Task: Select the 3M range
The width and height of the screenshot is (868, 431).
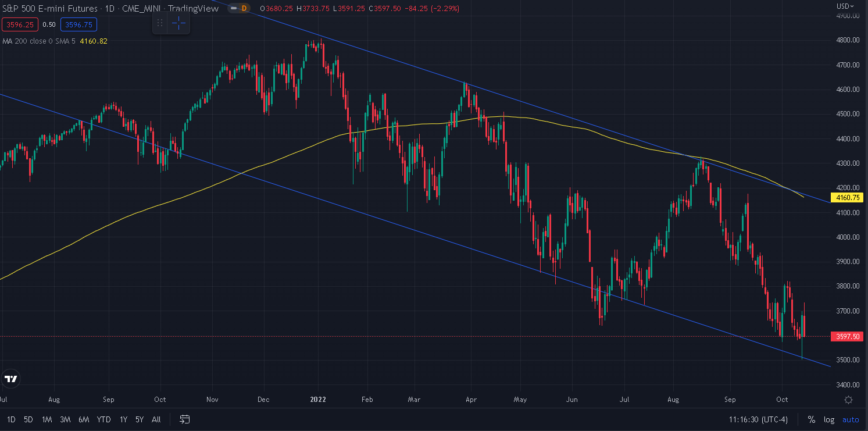Action: pos(65,419)
